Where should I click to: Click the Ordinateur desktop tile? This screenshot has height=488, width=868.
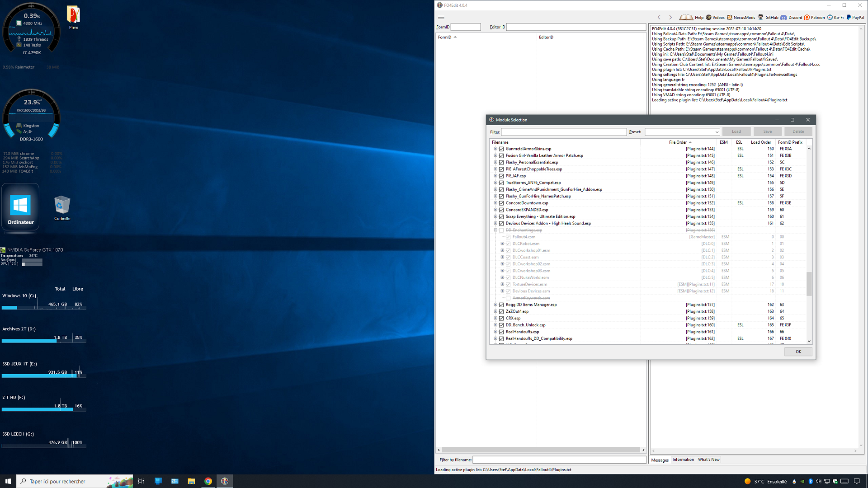(x=20, y=208)
